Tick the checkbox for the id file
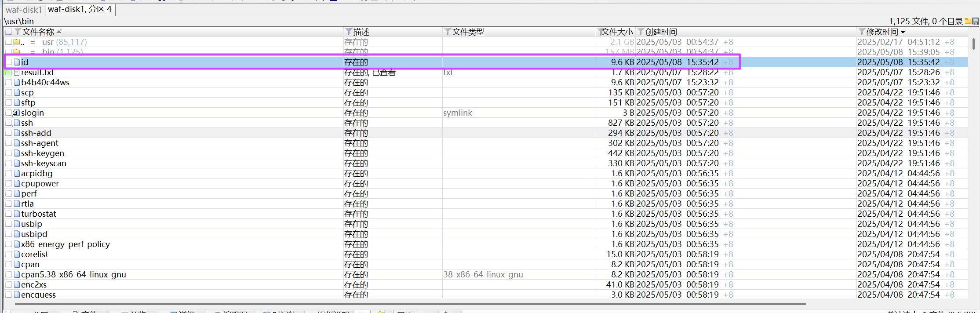 click(8, 62)
